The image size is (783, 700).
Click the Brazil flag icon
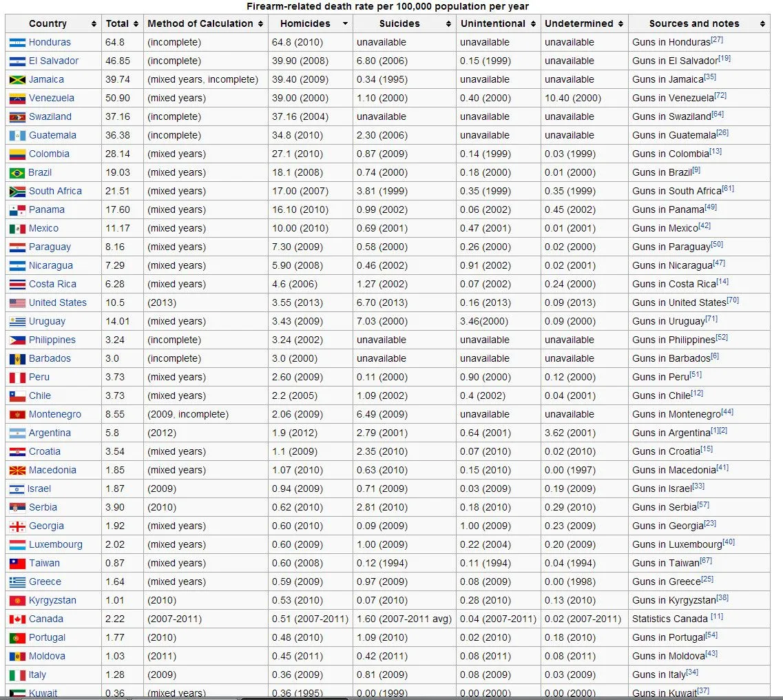[x=17, y=173]
